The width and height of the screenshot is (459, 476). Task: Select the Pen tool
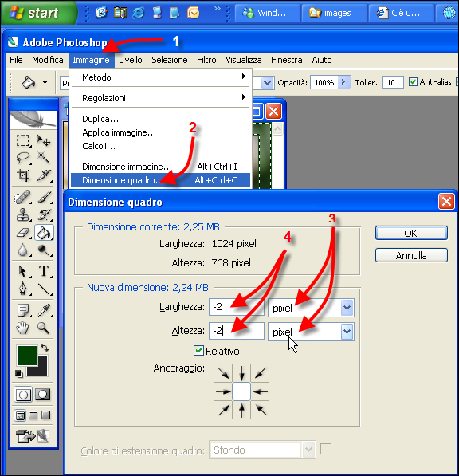pos(23,289)
